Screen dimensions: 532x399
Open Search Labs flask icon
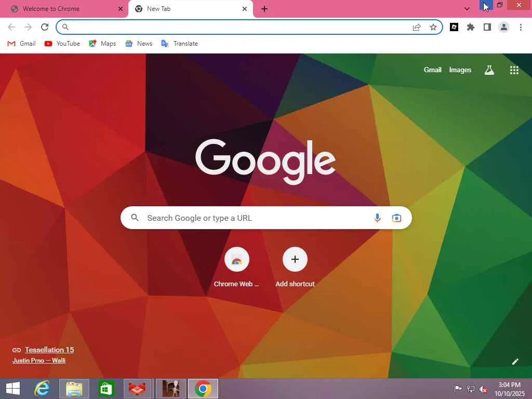(x=489, y=70)
